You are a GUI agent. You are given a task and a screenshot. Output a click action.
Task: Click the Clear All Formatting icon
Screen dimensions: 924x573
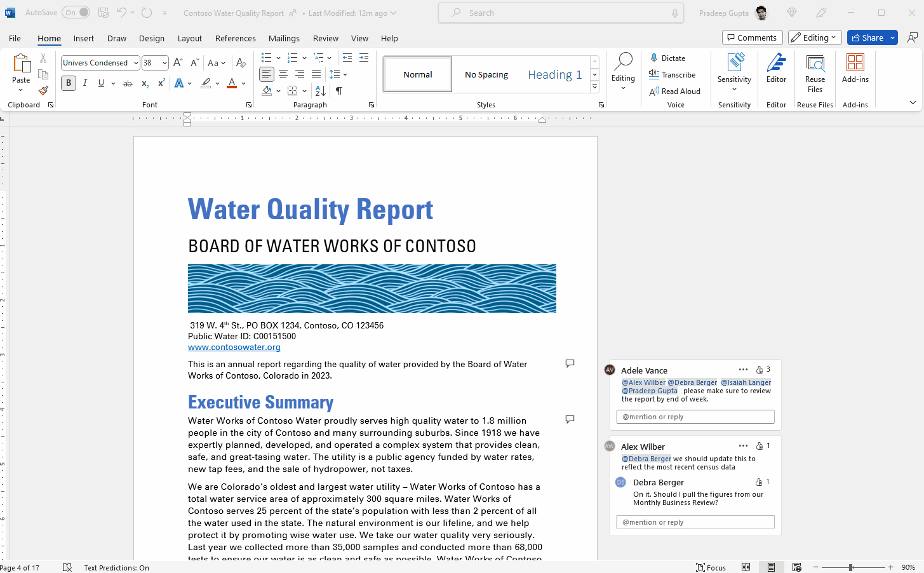pos(241,63)
